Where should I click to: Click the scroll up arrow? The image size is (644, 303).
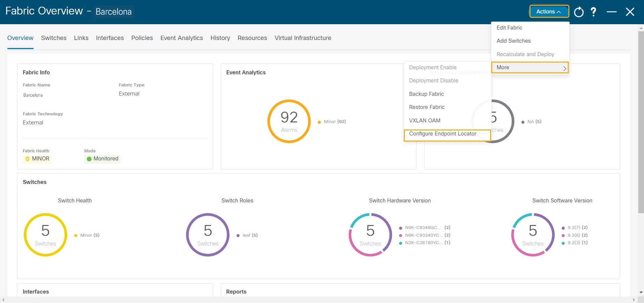point(641,28)
